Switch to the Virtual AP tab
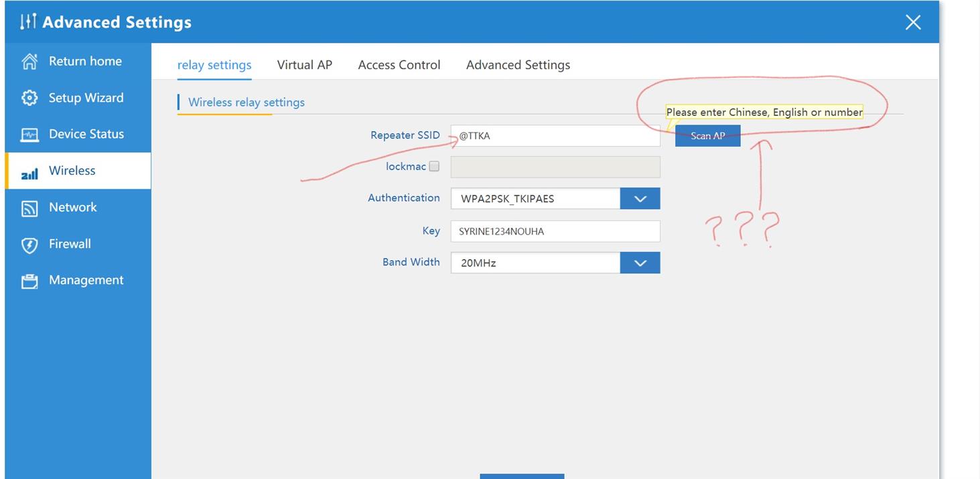Viewport: 980px width, 479px height. tap(304, 65)
